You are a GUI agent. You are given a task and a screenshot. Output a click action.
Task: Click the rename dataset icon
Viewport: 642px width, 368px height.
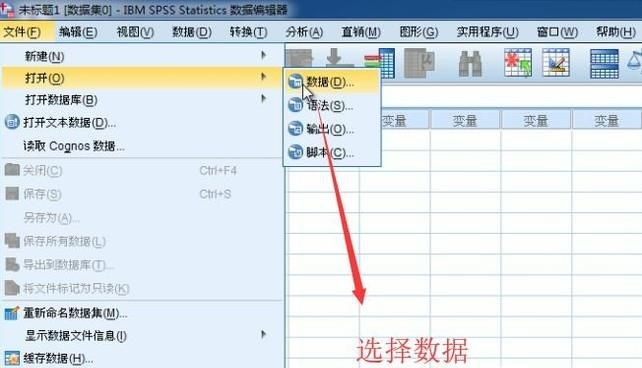tap(11, 313)
